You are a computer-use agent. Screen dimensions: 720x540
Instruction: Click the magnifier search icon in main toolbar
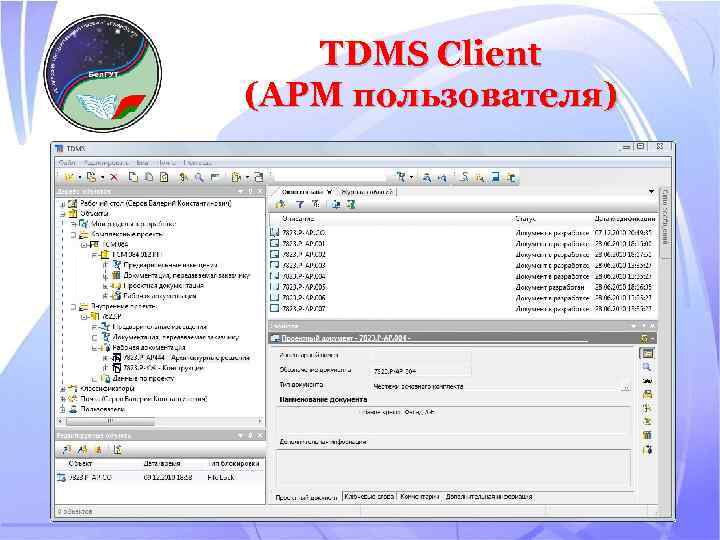point(199,177)
